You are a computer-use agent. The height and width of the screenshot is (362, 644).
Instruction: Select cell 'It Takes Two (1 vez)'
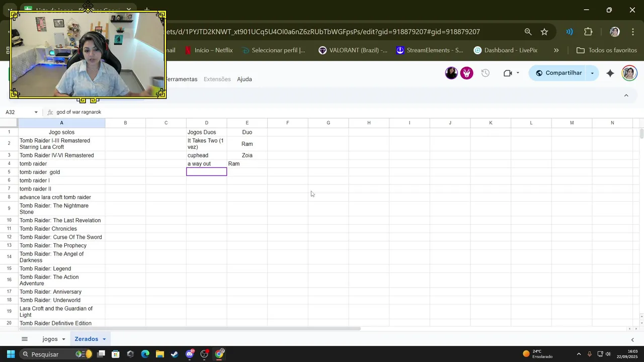tap(206, 144)
